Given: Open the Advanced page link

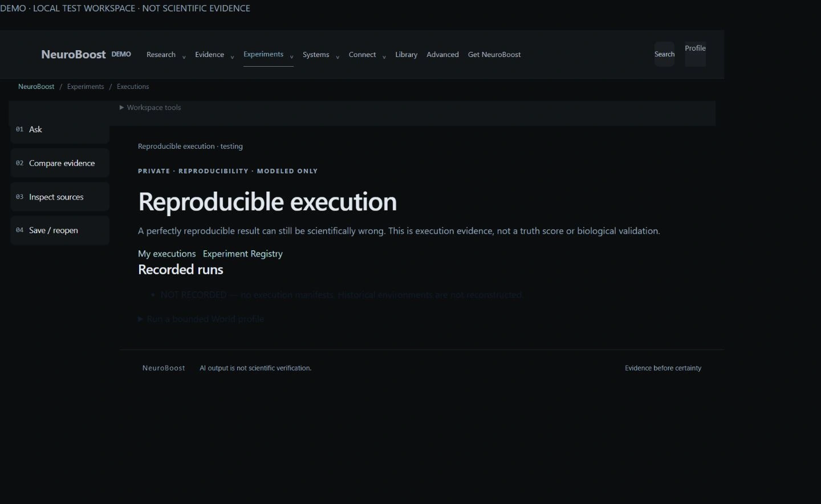Looking at the screenshot, I should (442, 54).
